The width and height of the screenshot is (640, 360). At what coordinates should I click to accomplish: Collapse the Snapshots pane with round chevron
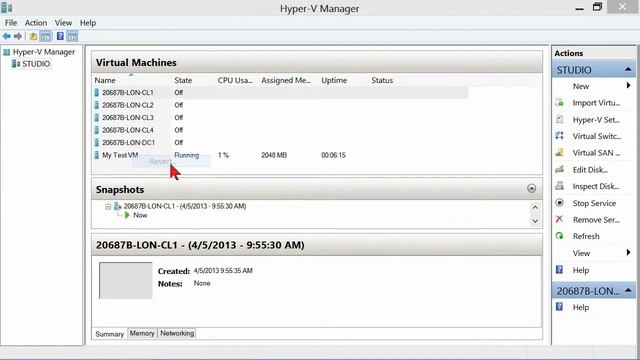click(531, 189)
